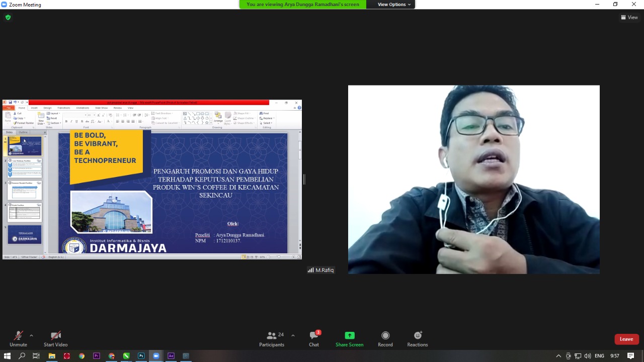Click the speaker volume icon in system tray
Screen dimensions: 644x362
click(587, 356)
